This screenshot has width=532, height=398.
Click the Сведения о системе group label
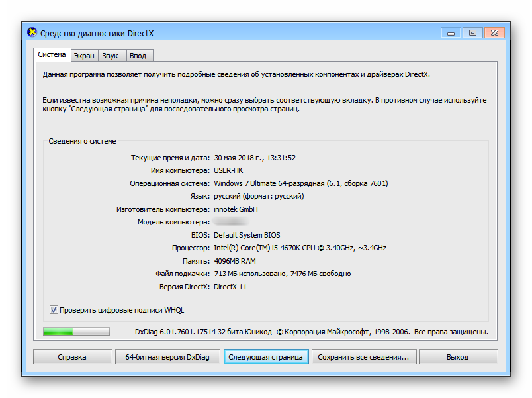(82, 141)
